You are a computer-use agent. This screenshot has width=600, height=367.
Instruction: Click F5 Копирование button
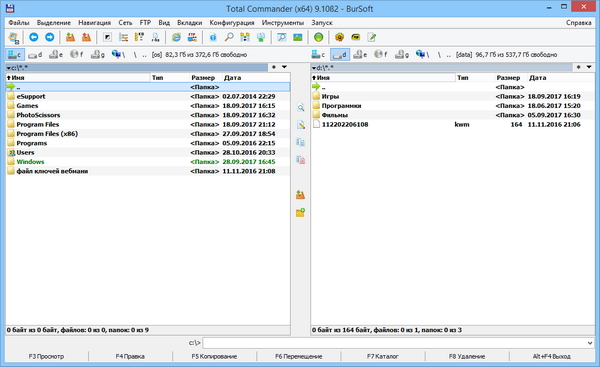(214, 356)
